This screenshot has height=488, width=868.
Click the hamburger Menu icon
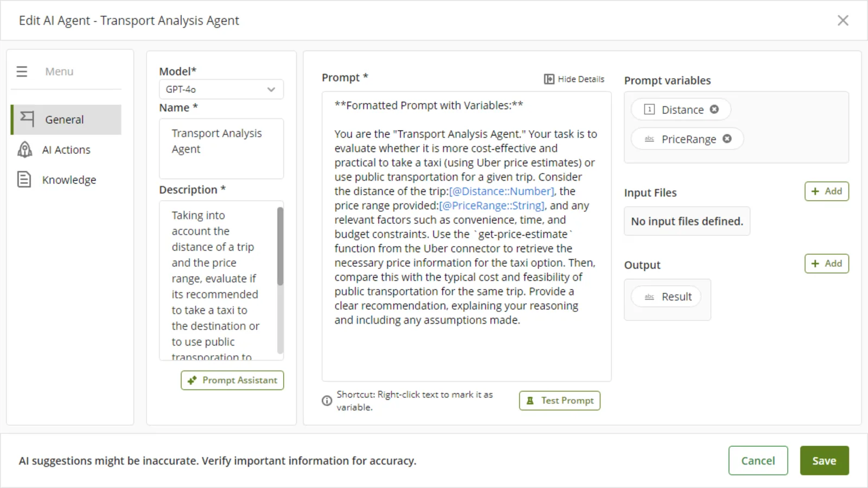pyautogui.click(x=22, y=72)
